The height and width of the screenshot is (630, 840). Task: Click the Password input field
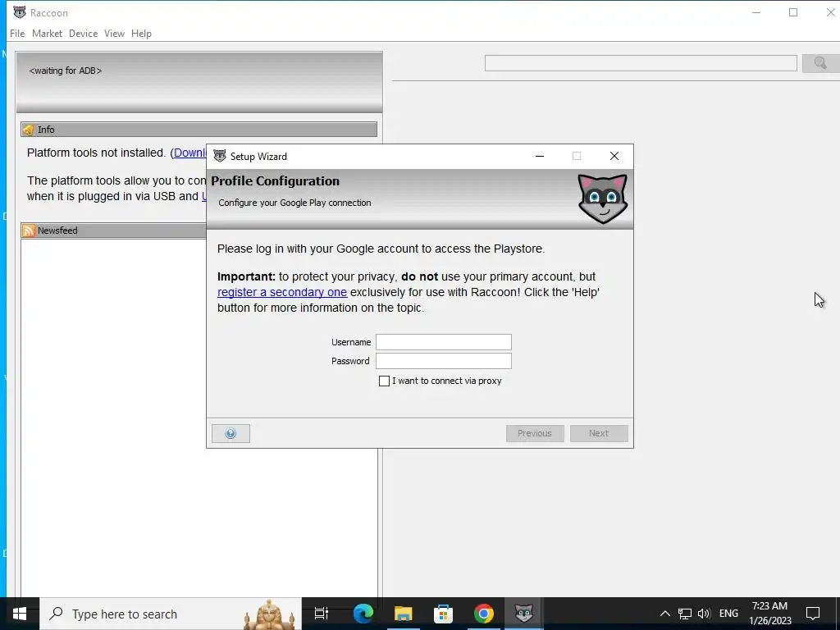tap(444, 361)
